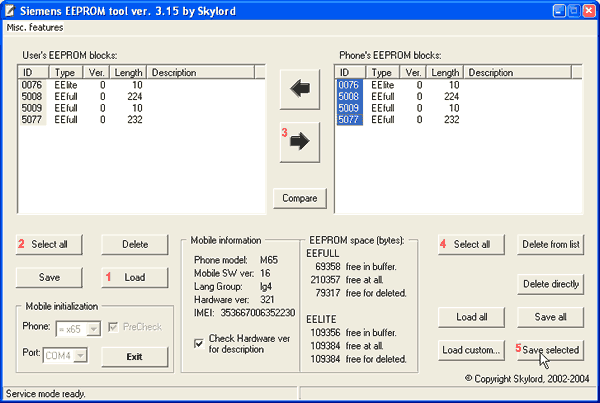Click 210357 free at all value

(x=325, y=280)
